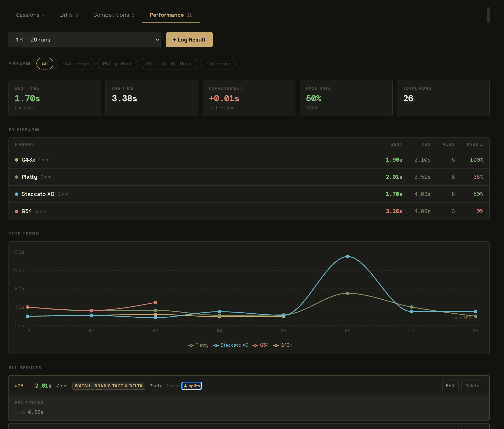Open the '1 R 1 · 26 runs' drill dropdown

tap(85, 40)
